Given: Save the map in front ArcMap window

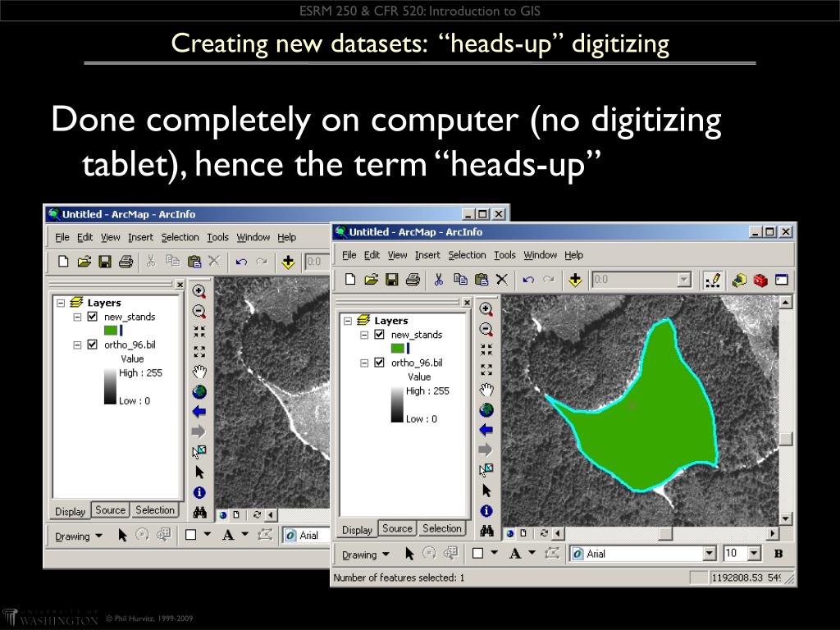Looking at the screenshot, I should pos(392,280).
